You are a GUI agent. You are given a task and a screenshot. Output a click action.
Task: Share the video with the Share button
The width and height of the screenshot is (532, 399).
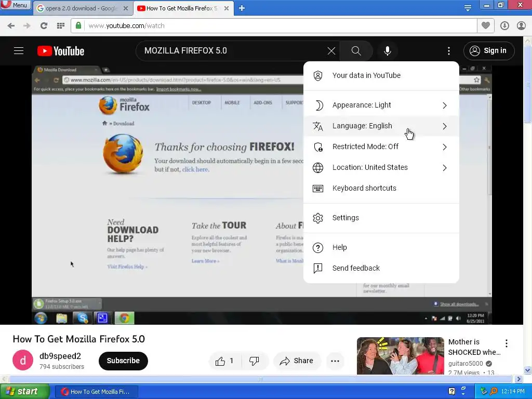296,361
